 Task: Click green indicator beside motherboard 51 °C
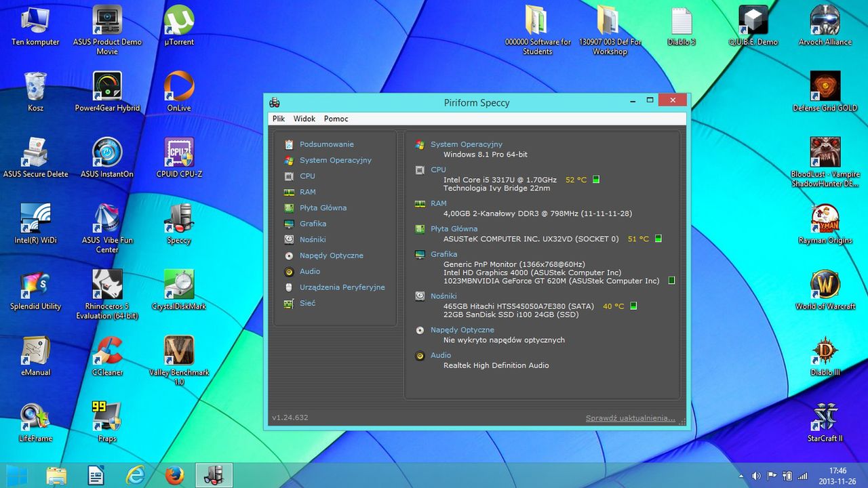[658, 239]
